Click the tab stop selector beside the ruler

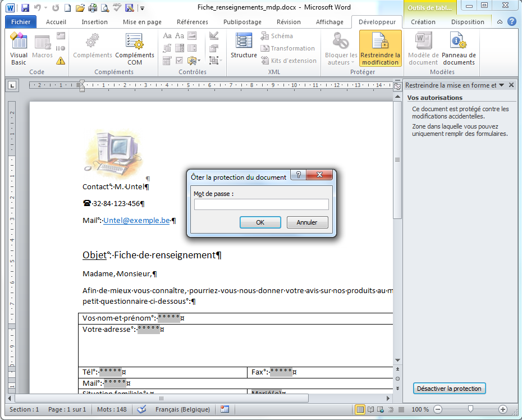point(12,85)
